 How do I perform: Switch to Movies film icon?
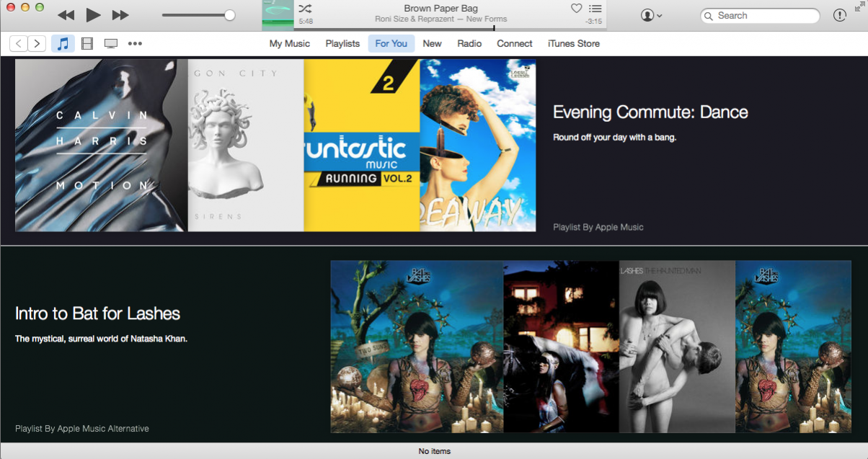(87, 44)
